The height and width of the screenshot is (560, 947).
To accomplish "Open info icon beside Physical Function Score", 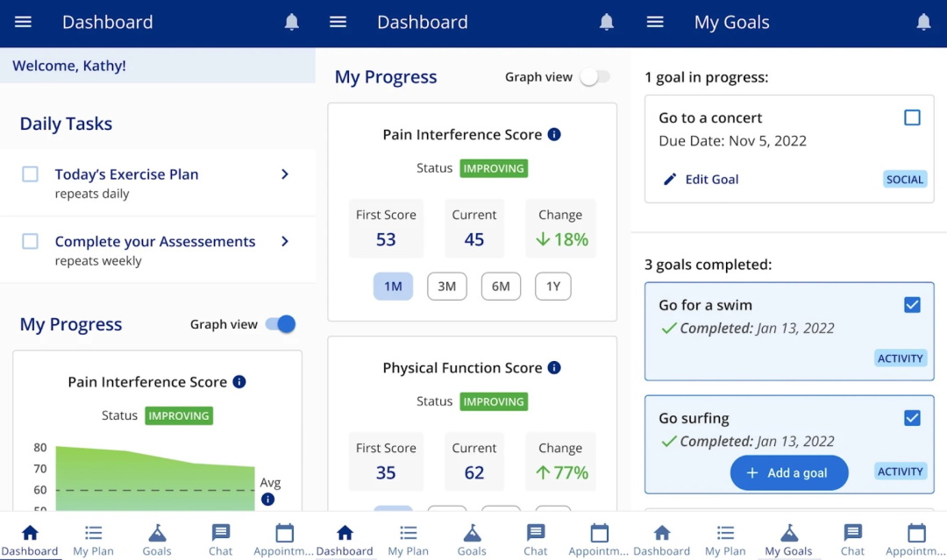I will tap(553, 368).
